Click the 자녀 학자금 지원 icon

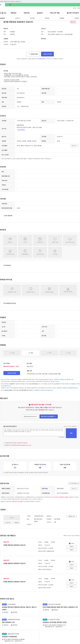[x=70, y=240]
